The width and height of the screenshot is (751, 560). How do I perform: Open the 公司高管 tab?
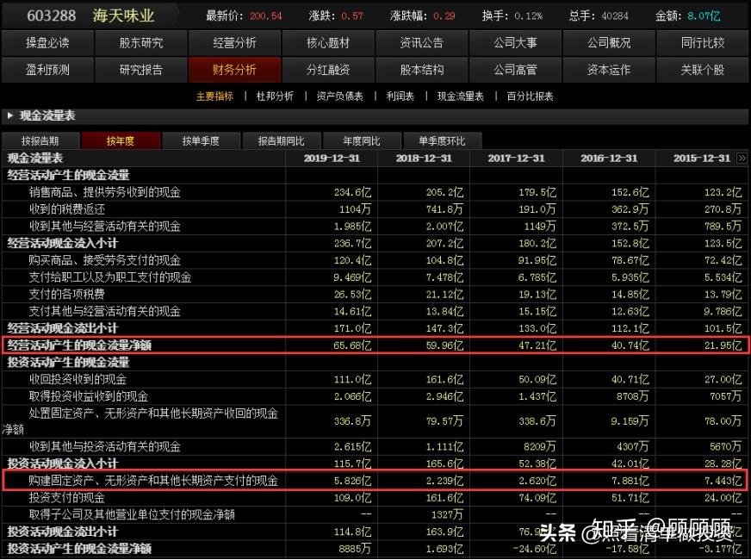[x=515, y=70]
